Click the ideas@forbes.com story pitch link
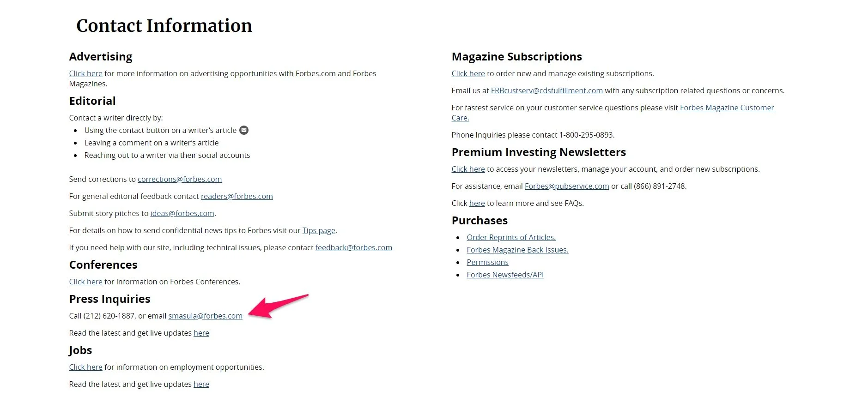Image resolution: width=868 pixels, height=403 pixels. [182, 213]
